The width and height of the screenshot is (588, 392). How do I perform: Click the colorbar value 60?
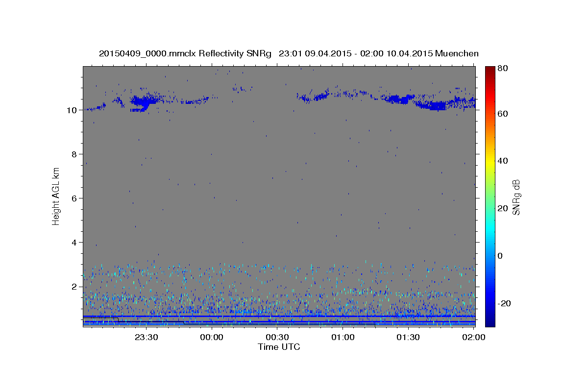point(502,114)
